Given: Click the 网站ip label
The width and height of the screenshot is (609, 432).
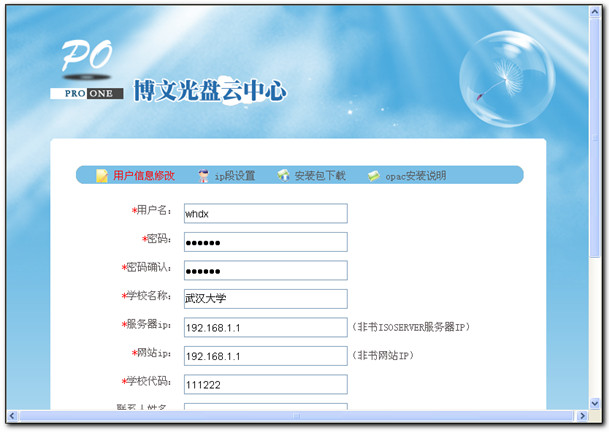Looking at the screenshot, I should 151,353.
